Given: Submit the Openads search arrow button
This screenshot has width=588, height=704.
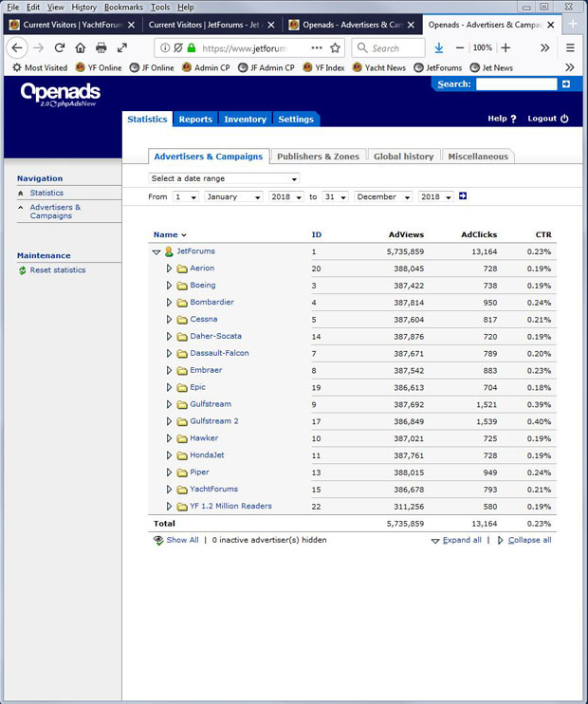Looking at the screenshot, I should (566, 83).
